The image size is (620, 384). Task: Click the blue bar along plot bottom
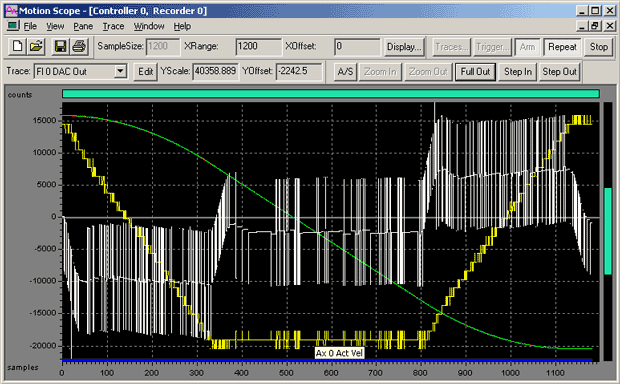click(x=327, y=360)
